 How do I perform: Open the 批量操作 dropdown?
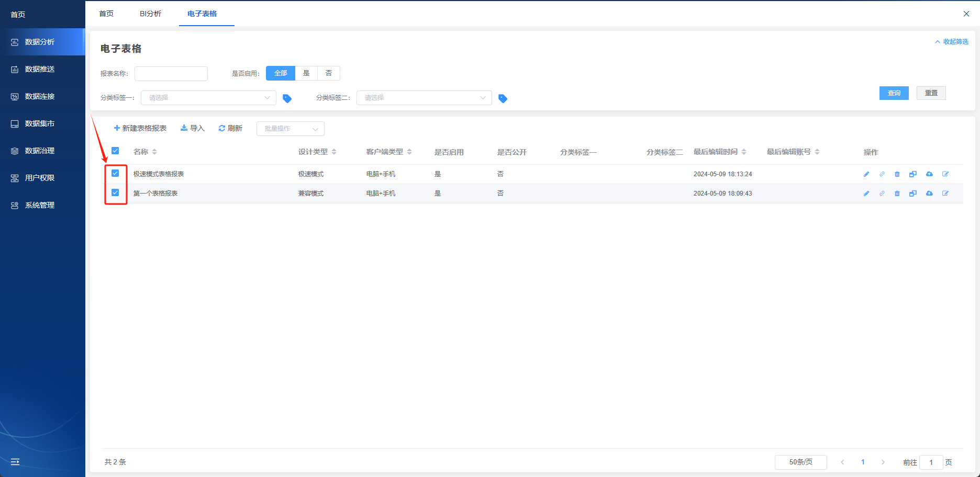291,129
